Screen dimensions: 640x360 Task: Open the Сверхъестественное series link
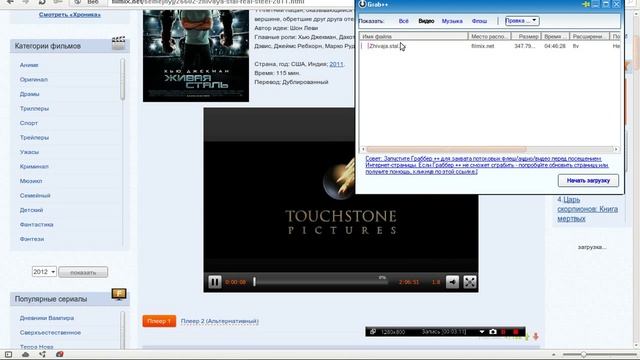pos(50,332)
